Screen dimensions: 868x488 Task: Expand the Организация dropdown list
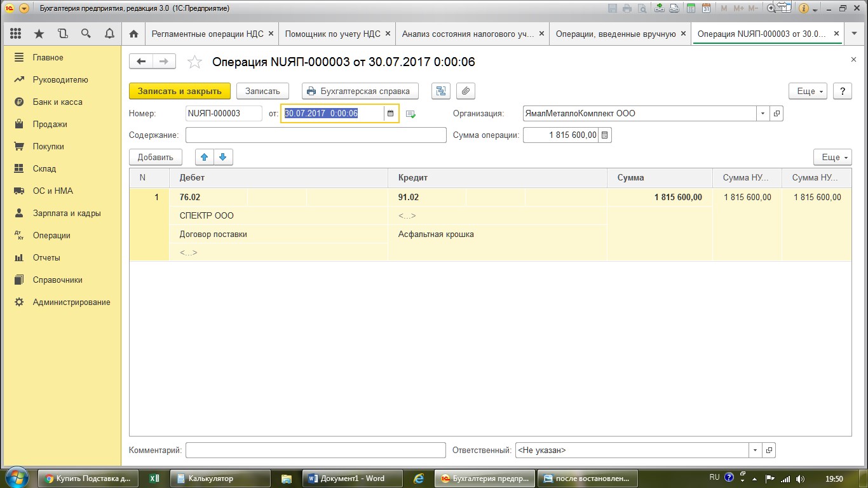point(762,114)
